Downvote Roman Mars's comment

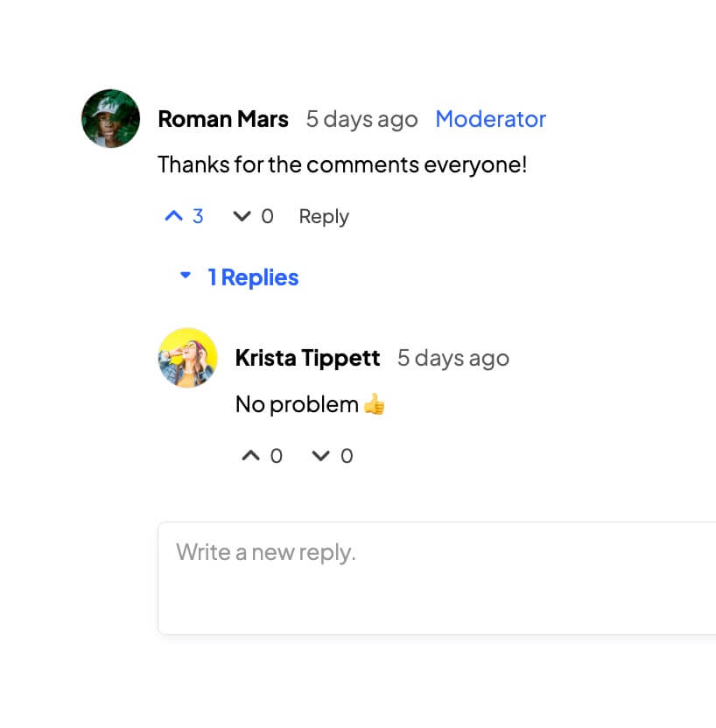[x=242, y=216]
